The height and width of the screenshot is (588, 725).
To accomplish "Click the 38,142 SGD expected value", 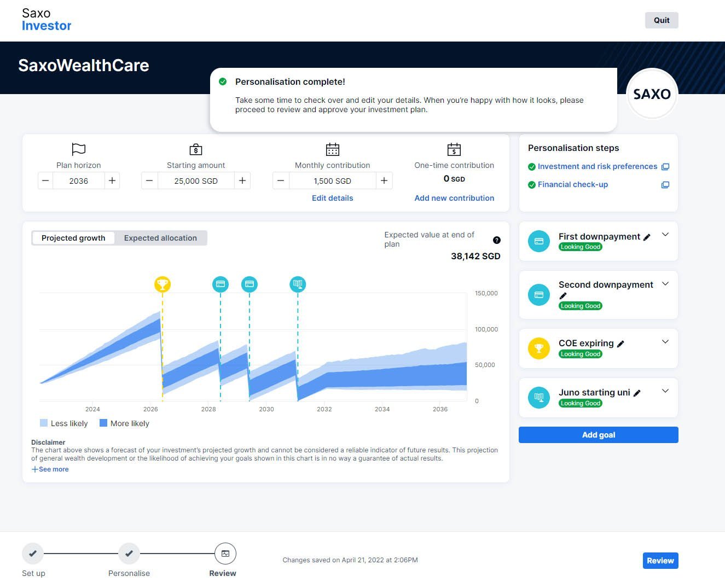I will point(475,256).
